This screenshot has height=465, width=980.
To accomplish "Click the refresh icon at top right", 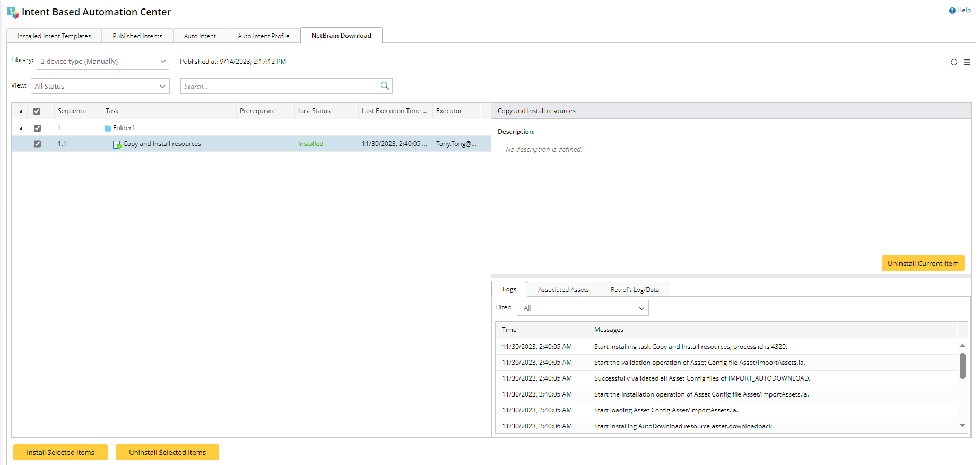I will pos(953,62).
